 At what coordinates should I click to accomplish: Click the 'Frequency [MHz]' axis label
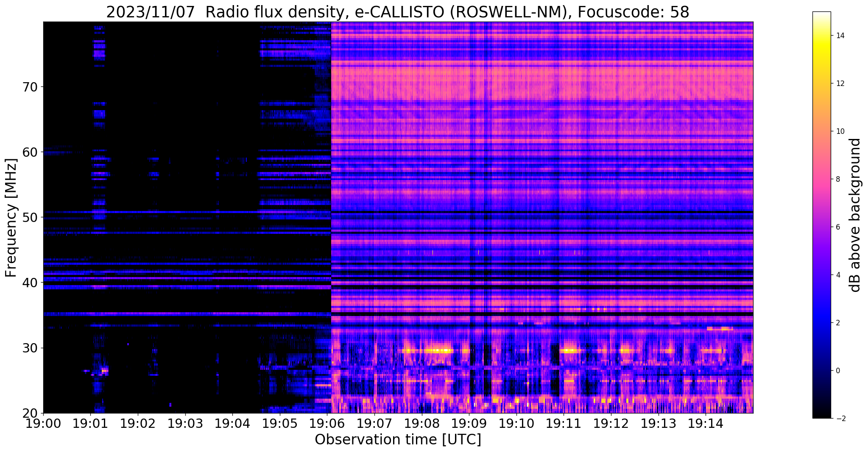pyautogui.click(x=11, y=218)
